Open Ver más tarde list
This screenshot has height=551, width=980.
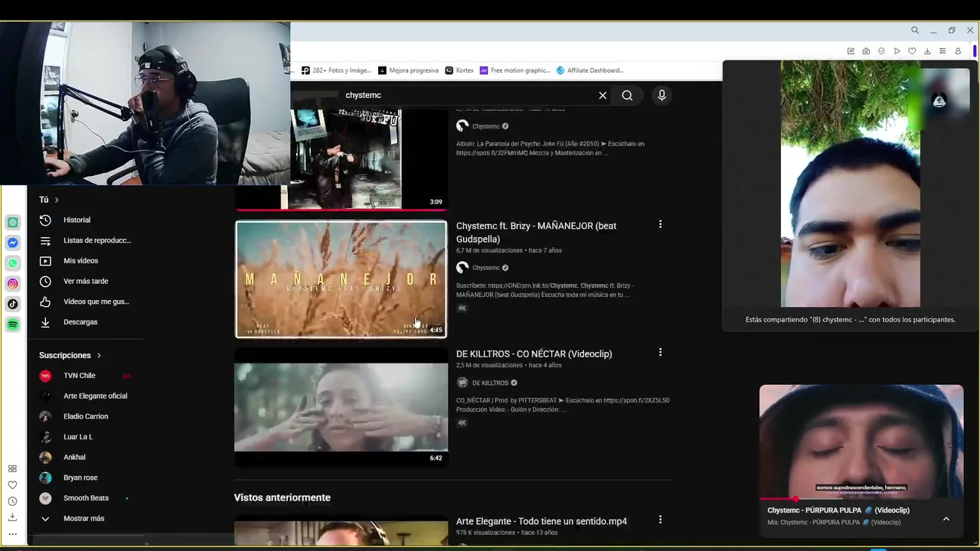75,281
